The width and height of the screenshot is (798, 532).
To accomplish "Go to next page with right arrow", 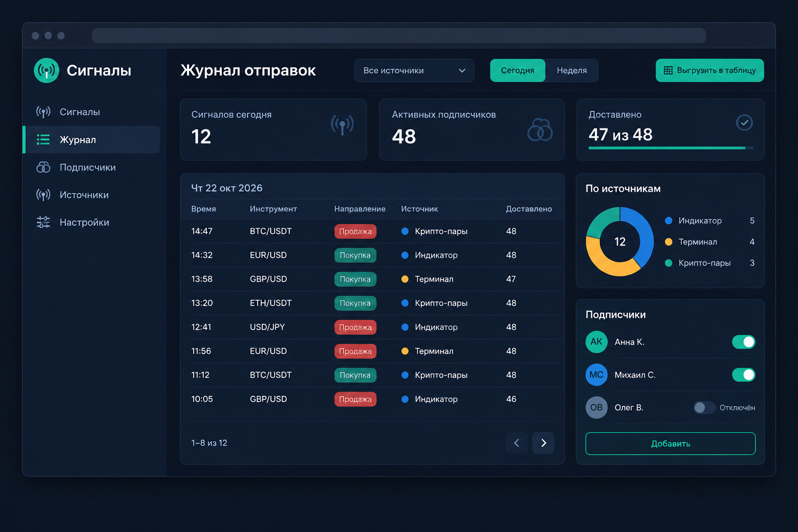I will (x=543, y=443).
